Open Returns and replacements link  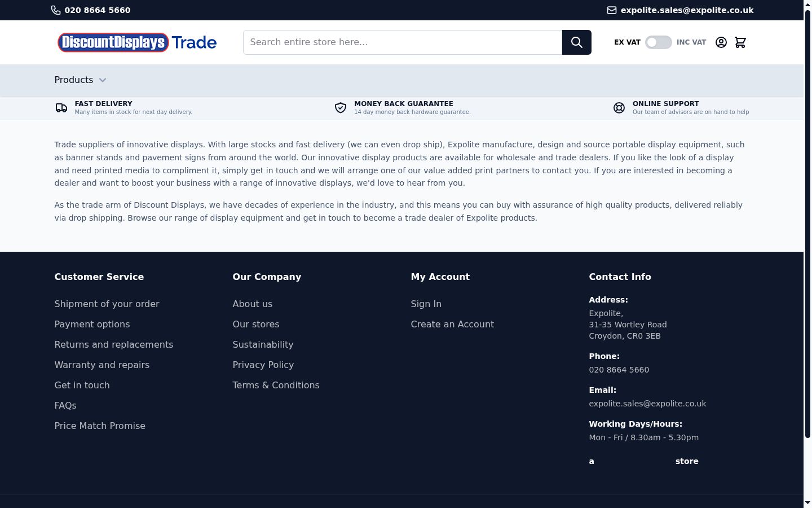(x=114, y=344)
